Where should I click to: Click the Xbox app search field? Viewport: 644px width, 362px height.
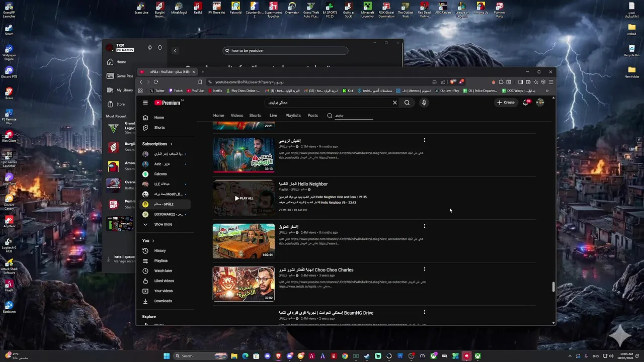285,51
